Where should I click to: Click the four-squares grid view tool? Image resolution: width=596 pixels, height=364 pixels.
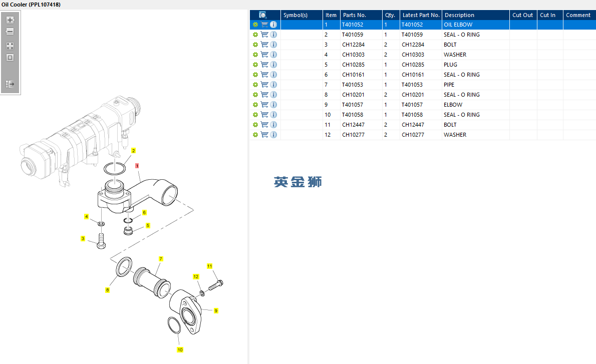[x=10, y=46]
